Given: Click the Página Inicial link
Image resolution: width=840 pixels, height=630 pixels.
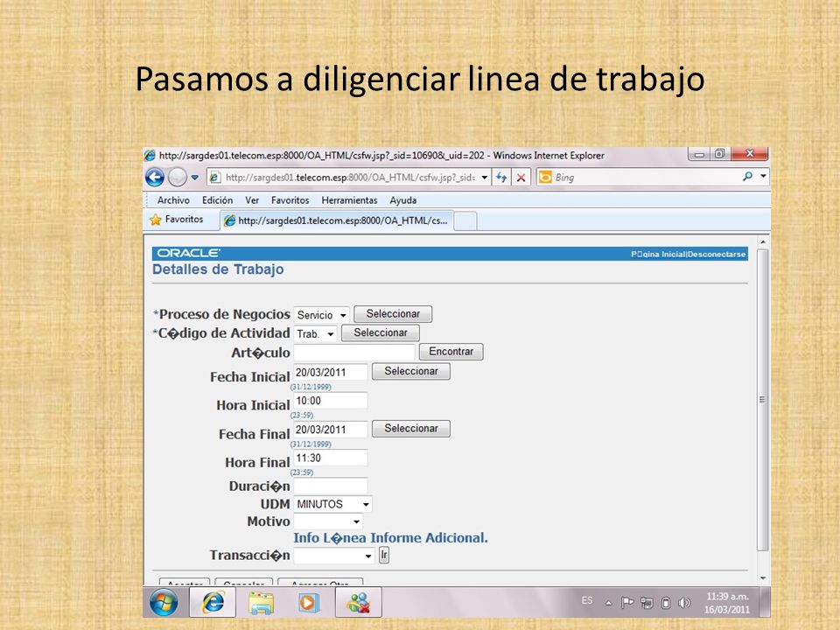Looking at the screenshot, I should pos(658,254).
